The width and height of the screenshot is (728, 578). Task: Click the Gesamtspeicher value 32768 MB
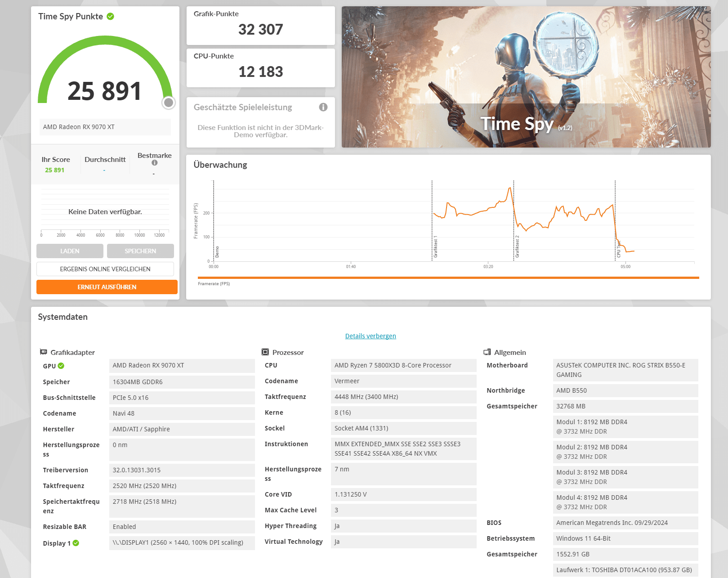tap(625, 406)
